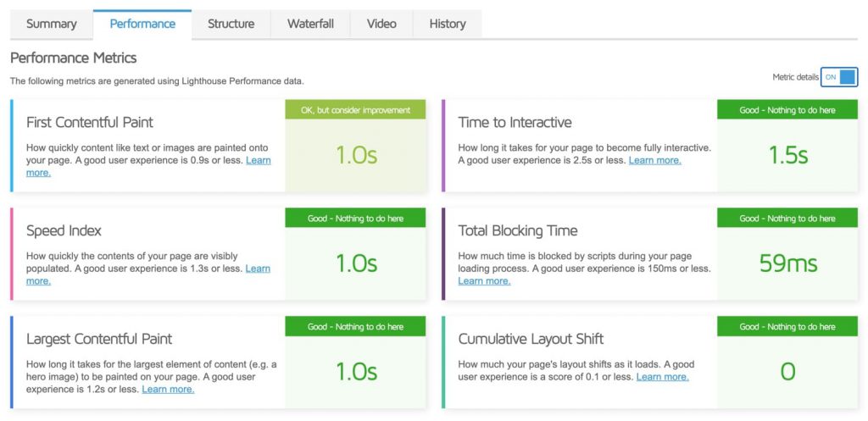Click the Time to Interactive heading

tap(515, 122)
